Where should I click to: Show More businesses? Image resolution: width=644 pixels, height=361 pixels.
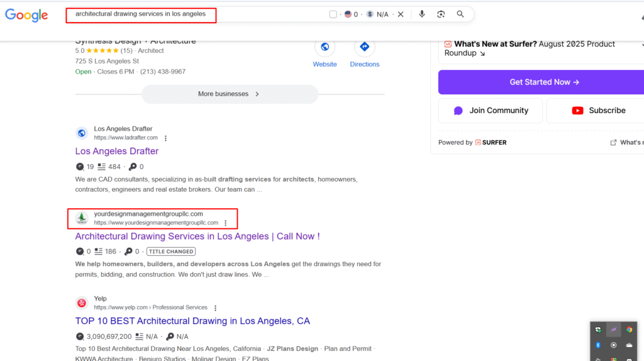click(230, 94)
